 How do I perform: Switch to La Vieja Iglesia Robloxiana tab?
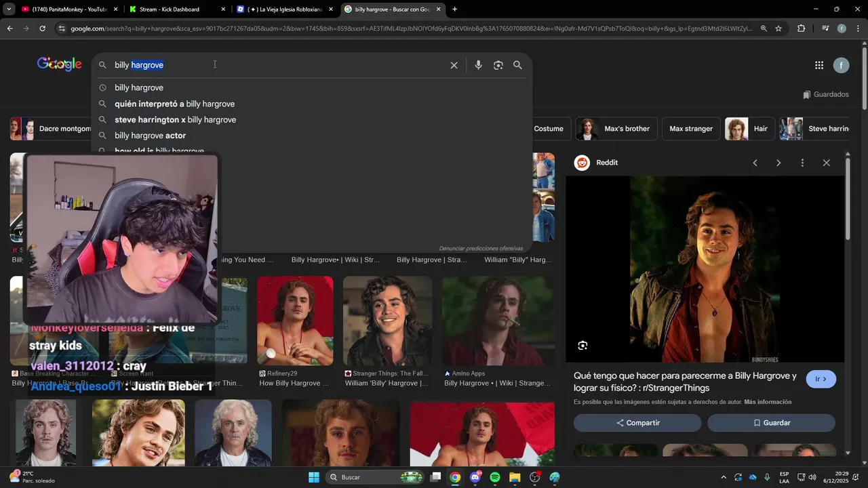(285, 9)
